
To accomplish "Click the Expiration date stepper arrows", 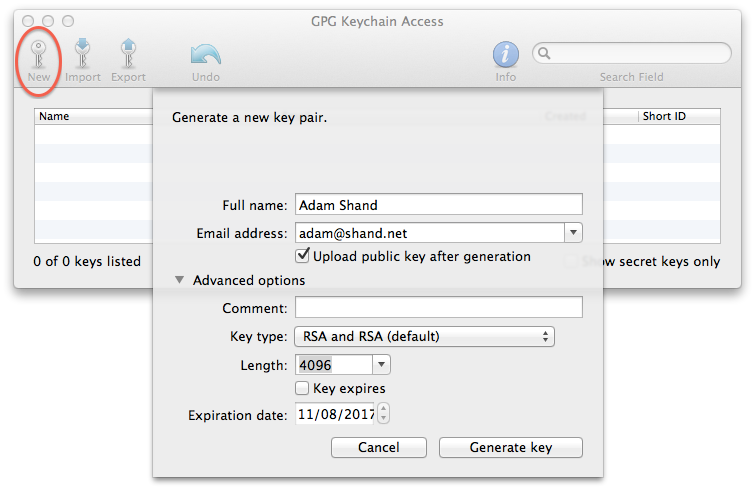I will tap(383, 413).
